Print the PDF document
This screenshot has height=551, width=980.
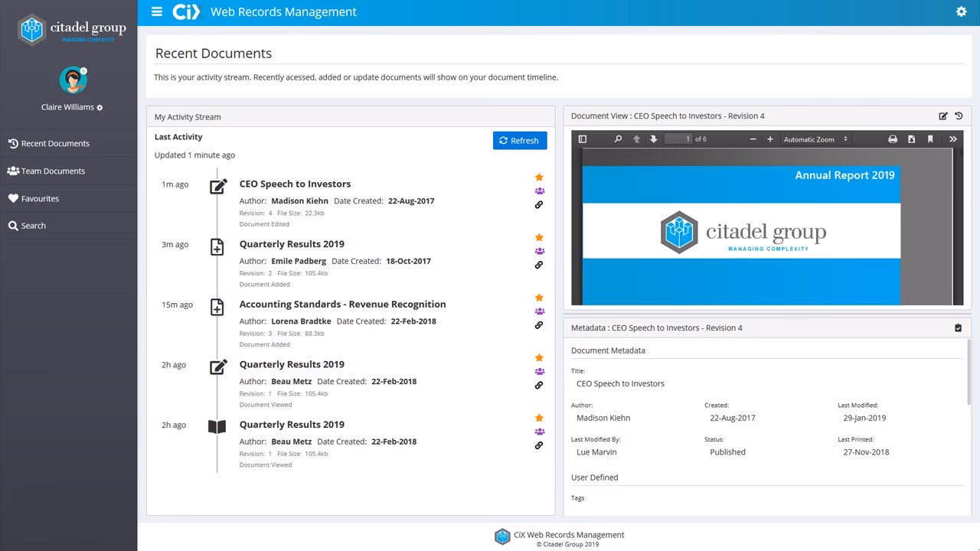[893, 139]
